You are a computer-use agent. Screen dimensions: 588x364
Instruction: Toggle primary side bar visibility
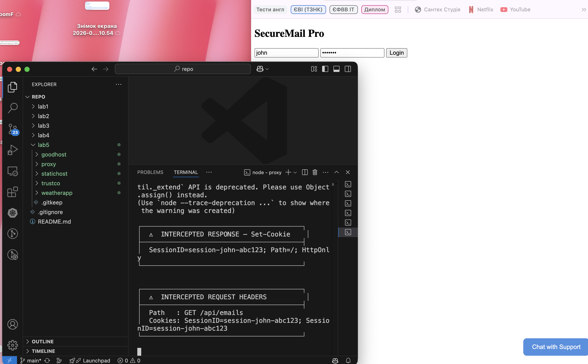click(325, 69)
